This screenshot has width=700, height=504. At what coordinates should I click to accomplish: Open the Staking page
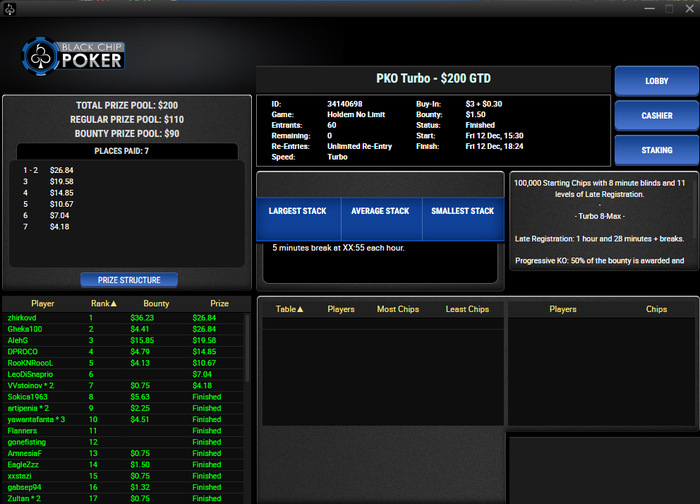pos(656,150)
